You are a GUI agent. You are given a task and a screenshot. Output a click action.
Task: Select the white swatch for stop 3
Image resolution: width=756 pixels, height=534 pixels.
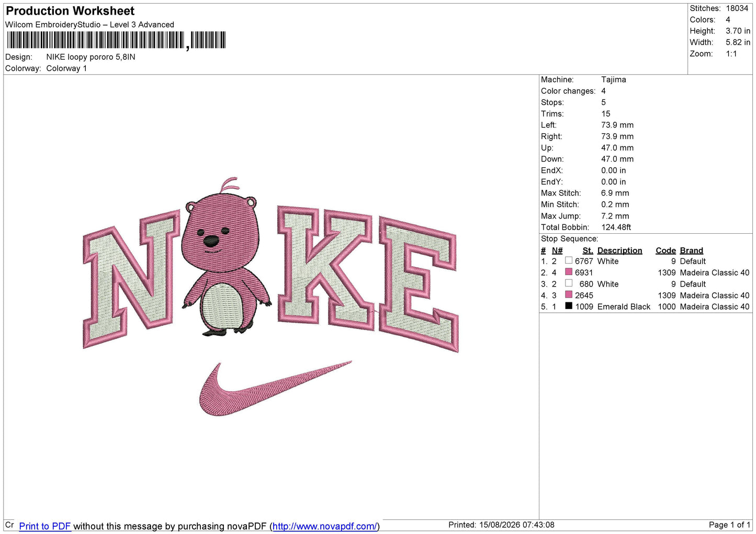(569, 283)
